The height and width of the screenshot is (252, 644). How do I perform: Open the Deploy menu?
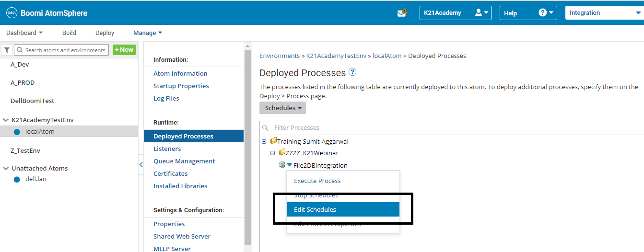pos(105,33)
